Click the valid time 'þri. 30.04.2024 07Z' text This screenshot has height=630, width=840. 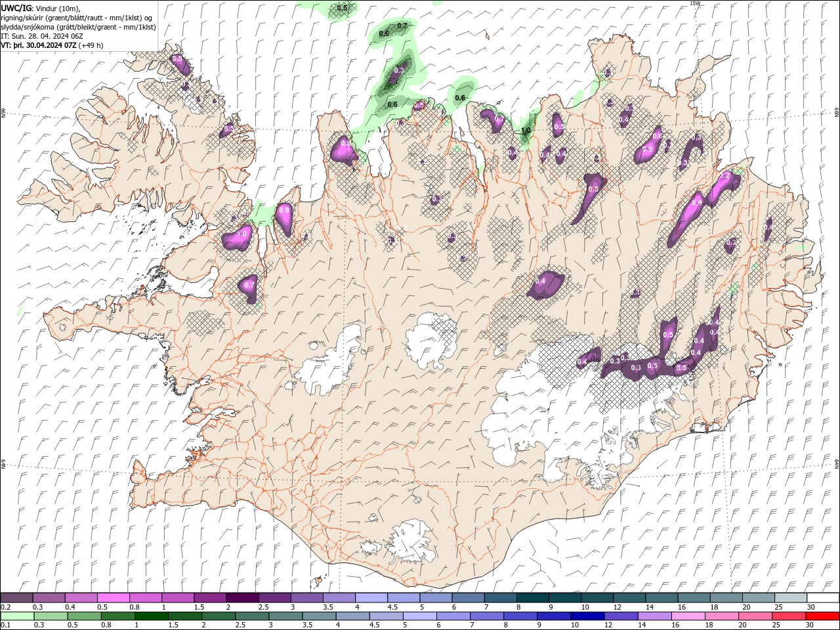pyautogui.click(x=45, y=45)
